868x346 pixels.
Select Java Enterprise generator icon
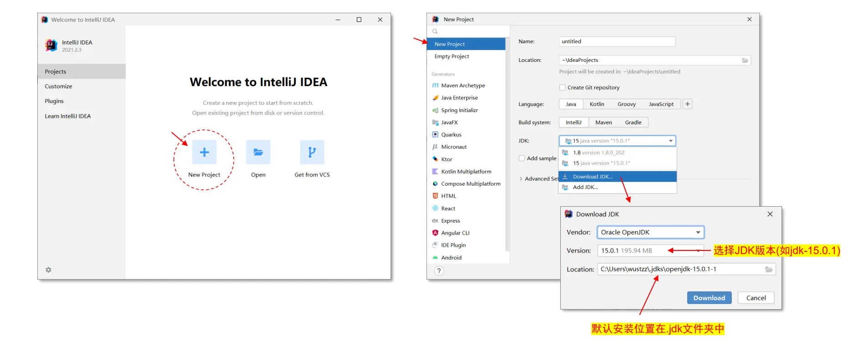tap(435, 98)
